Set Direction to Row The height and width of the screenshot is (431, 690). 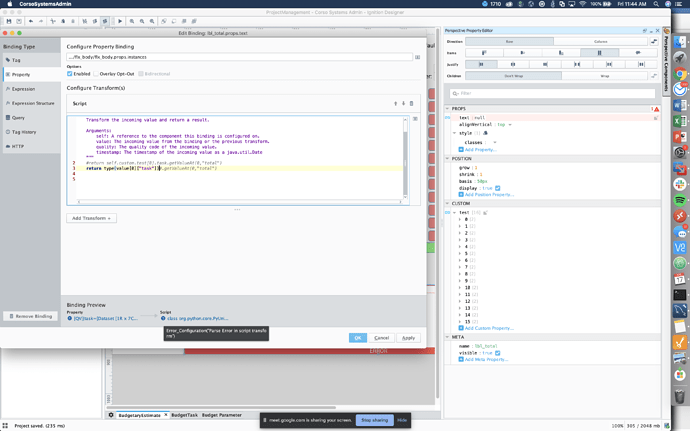coord(509,41)
